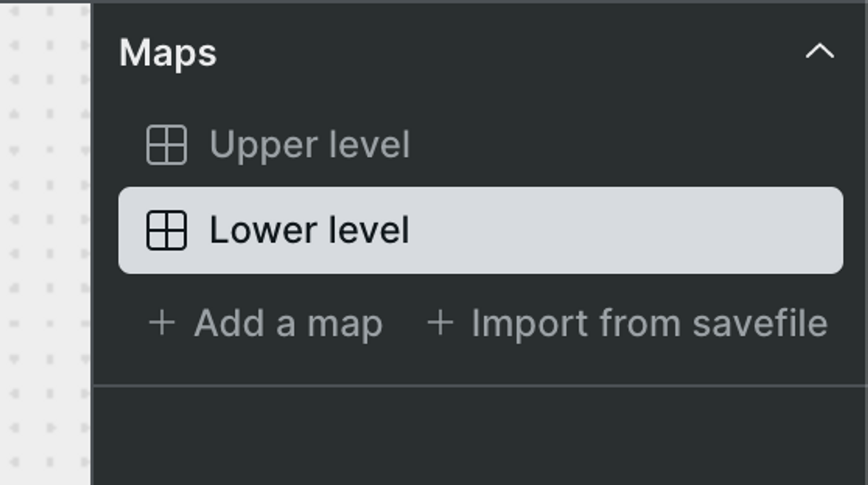This screenshot has width=868, height=485.
Task: Click the plus icon beside Add a map
Action: coord(162,323)
